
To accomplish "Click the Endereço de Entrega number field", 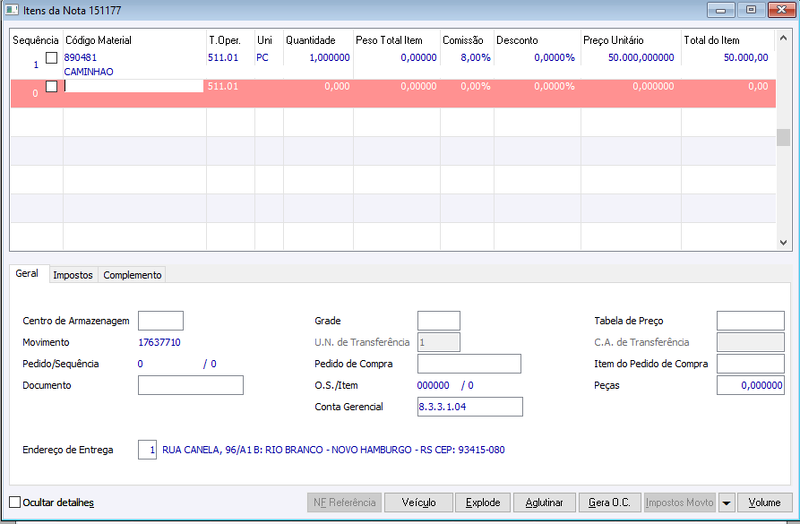I will tap(147, 450).
